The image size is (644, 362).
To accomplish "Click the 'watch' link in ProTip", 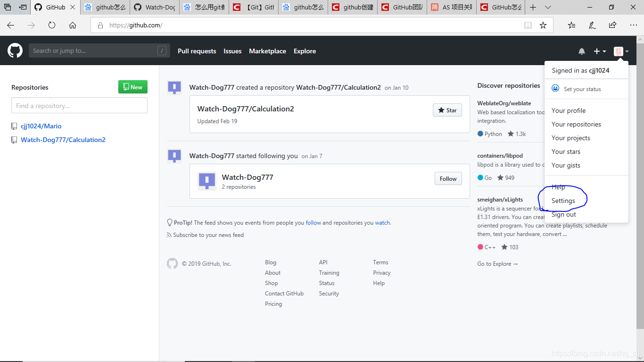I will (x=382, y=223).
